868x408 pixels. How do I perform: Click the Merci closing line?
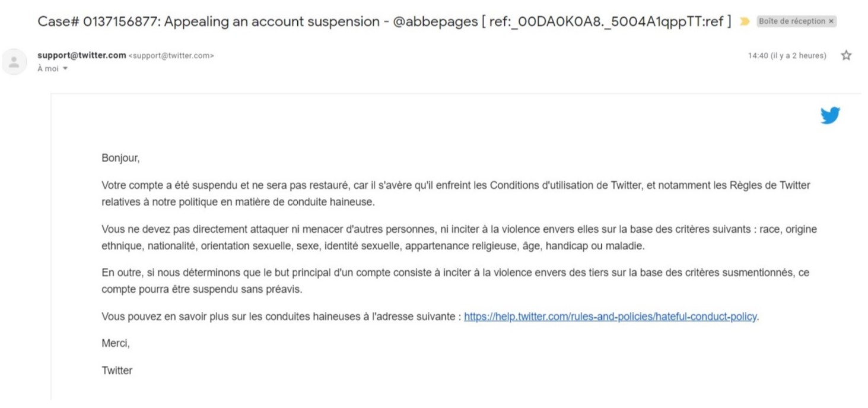point(115,343)
